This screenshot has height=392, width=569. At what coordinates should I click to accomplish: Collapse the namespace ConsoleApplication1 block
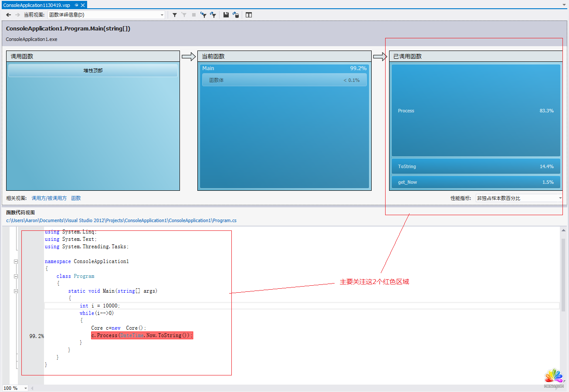[16, 262]
